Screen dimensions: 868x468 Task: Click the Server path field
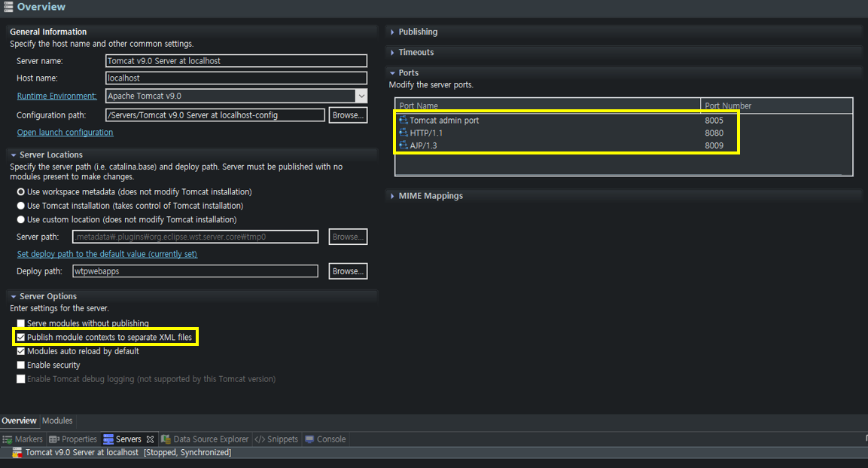tap(196, 237)
